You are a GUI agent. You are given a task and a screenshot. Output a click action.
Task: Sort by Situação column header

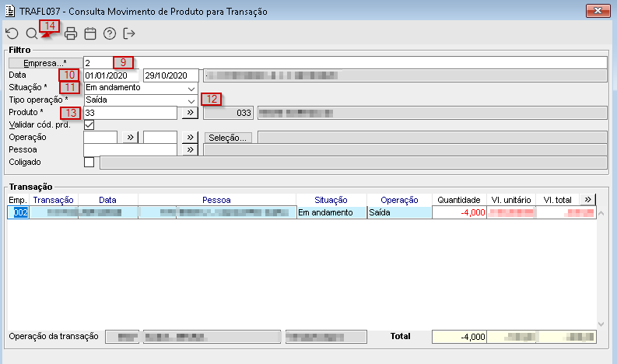(x=331, y=200)
